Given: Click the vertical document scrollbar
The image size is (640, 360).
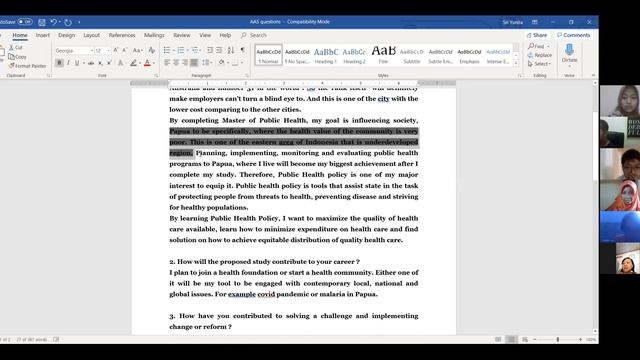Looking at the screenshot, I should 595,145.
